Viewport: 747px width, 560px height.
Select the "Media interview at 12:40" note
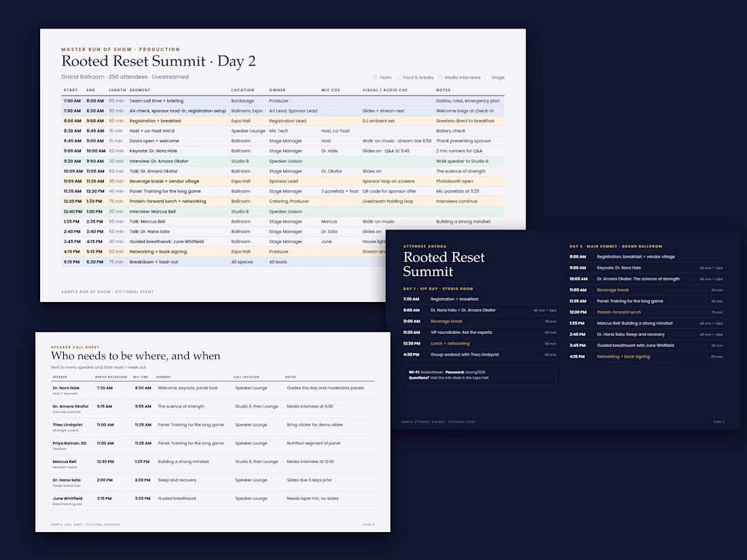pos(310,462)
